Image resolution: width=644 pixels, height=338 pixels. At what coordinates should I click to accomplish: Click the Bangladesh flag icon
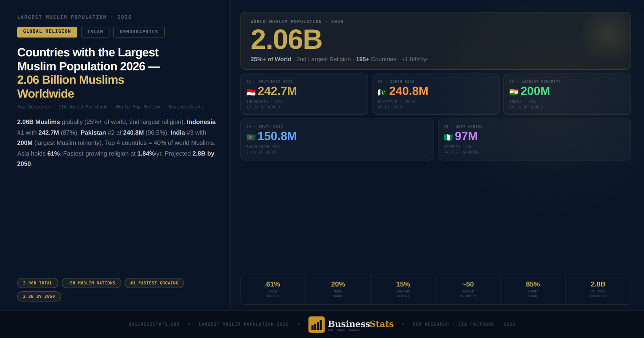(251, 137)
